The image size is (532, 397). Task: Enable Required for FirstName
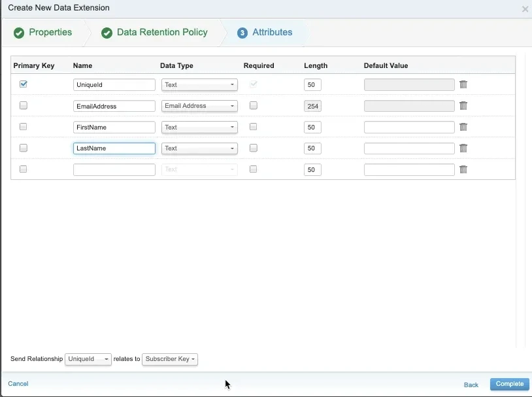253,127
